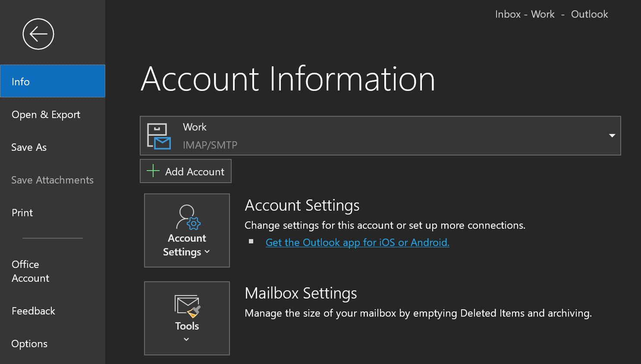Click the 'Manage the size of your mailbox' description

[x=418, y=313]
